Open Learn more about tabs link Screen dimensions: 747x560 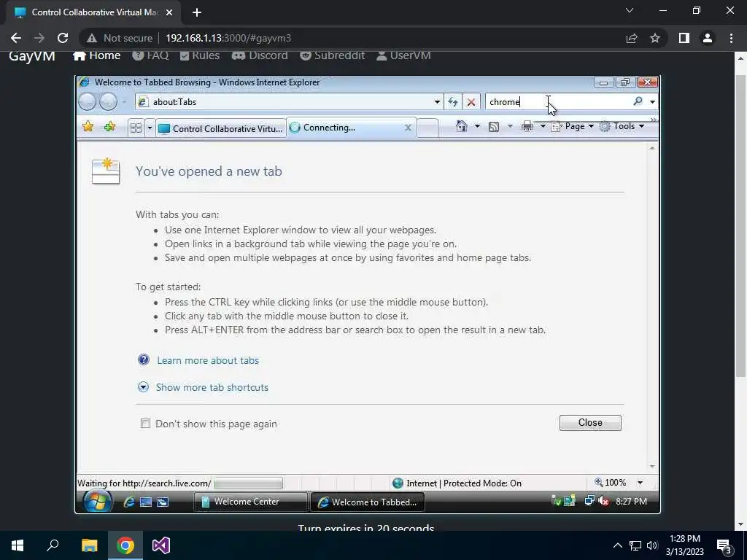[208, 360]
